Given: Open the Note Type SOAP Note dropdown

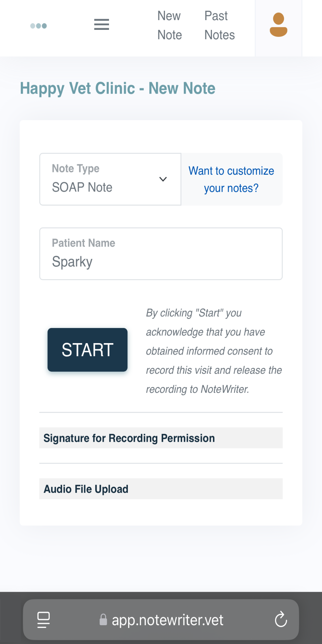Looking at the screenshot, I should [110, 179].
